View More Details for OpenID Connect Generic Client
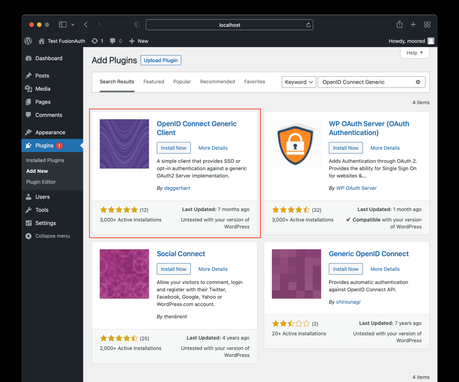Image resolution: width=459 pixels, height=382 pixels. 213,148
